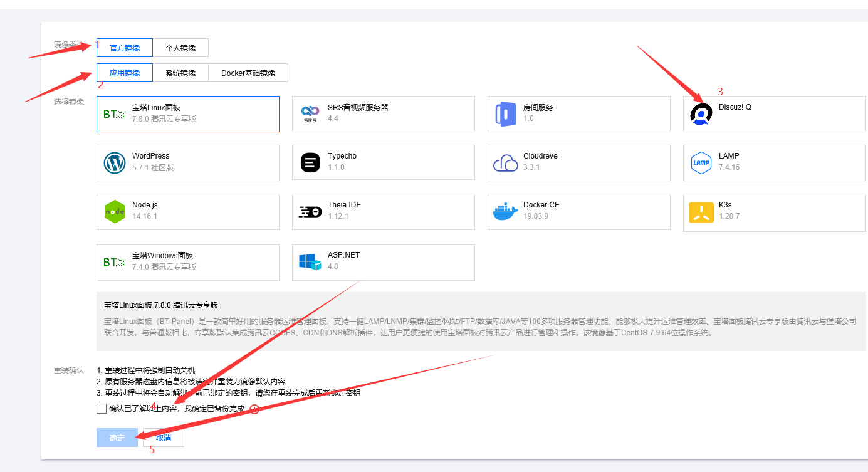Click the K3s yellow logo icon

(701, 212)
